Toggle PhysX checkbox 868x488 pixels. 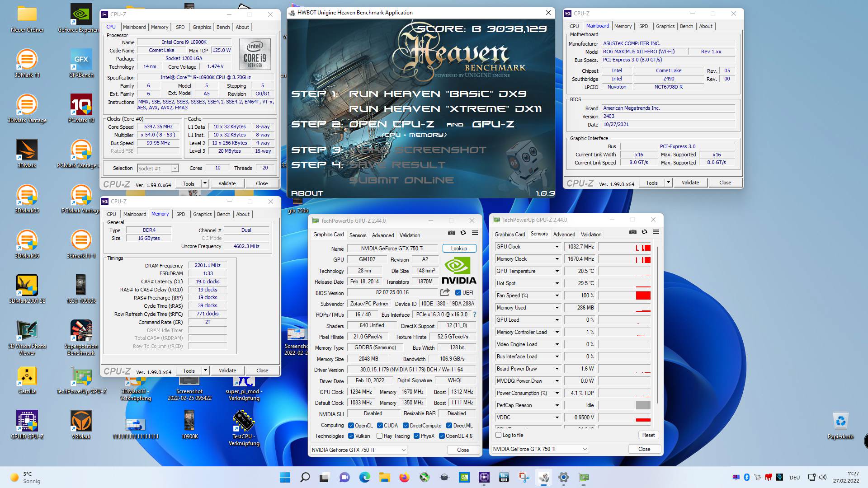coord(416,436)
